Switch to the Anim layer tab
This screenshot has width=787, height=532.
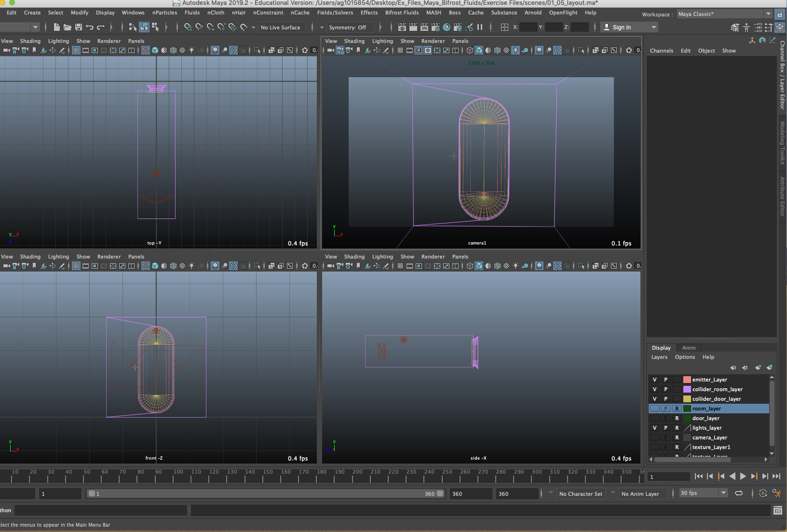pos(689,348)
